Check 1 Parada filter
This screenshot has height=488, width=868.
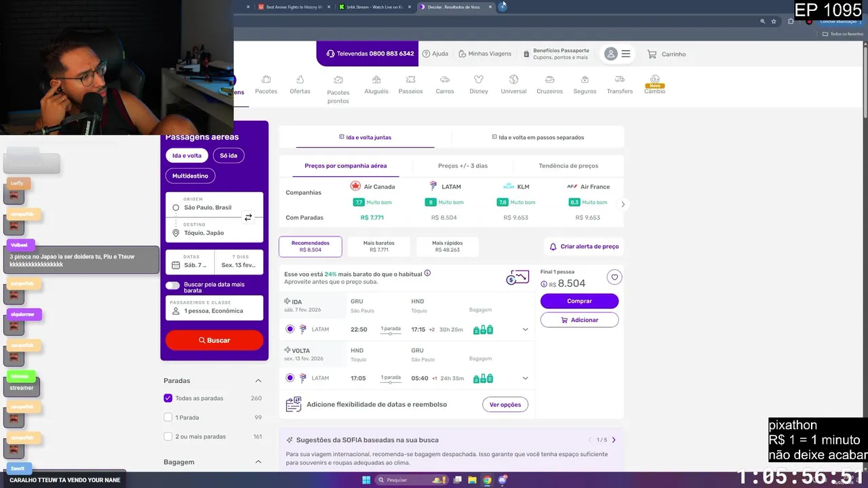click(x=168, y=418)
